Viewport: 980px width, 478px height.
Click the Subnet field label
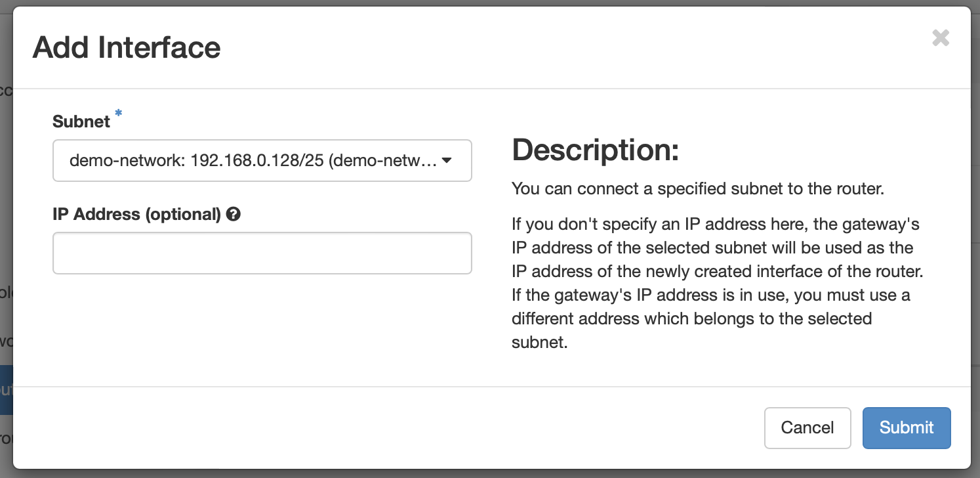81,121
